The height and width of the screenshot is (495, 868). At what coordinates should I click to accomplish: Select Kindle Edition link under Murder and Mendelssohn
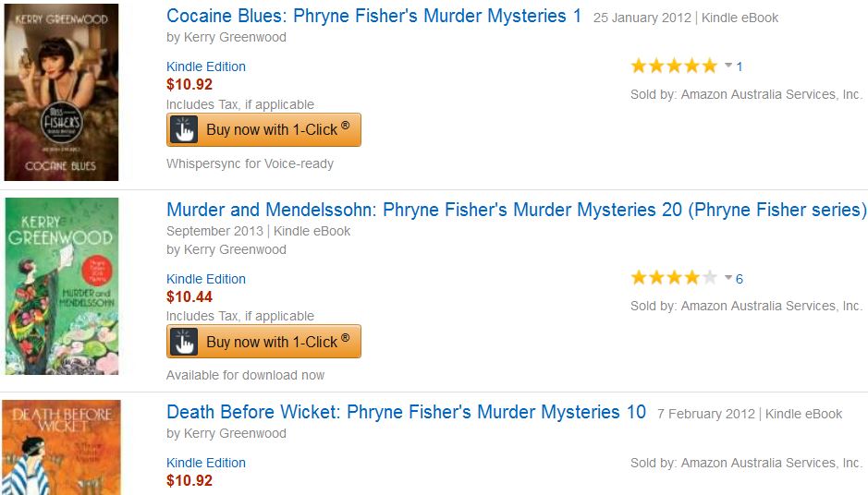pyautogui.click(x=206, y=279)
